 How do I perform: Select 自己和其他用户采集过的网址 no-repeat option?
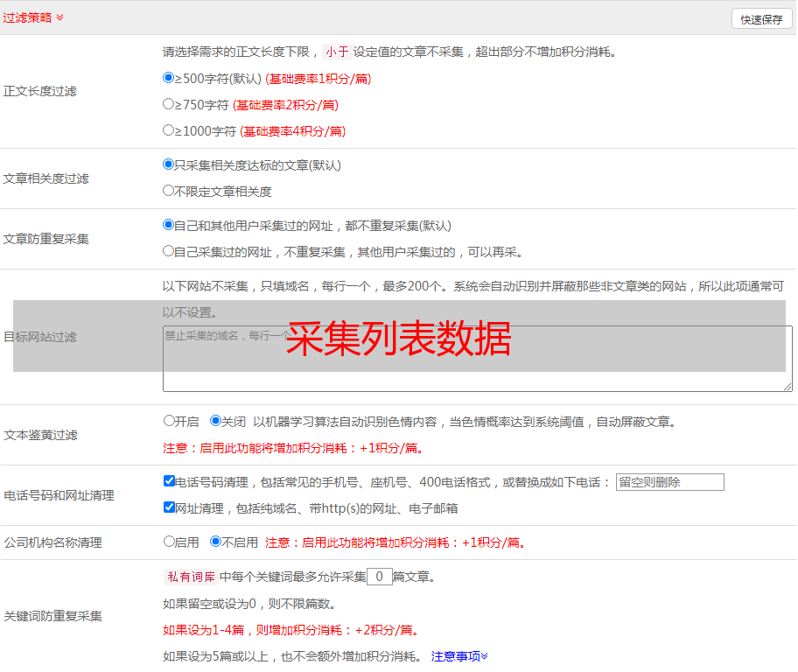(x=169, y=225)
